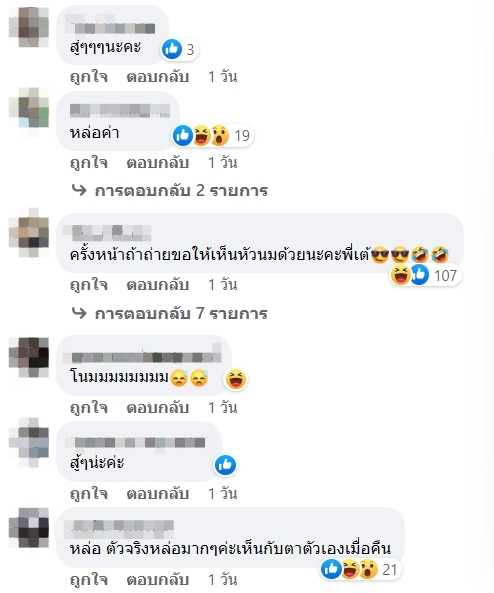Click the like reaction icon on the สู้ๆน่ะค่ะ comment
Screen dimensions: 494x593
click(x=225, y=465)
